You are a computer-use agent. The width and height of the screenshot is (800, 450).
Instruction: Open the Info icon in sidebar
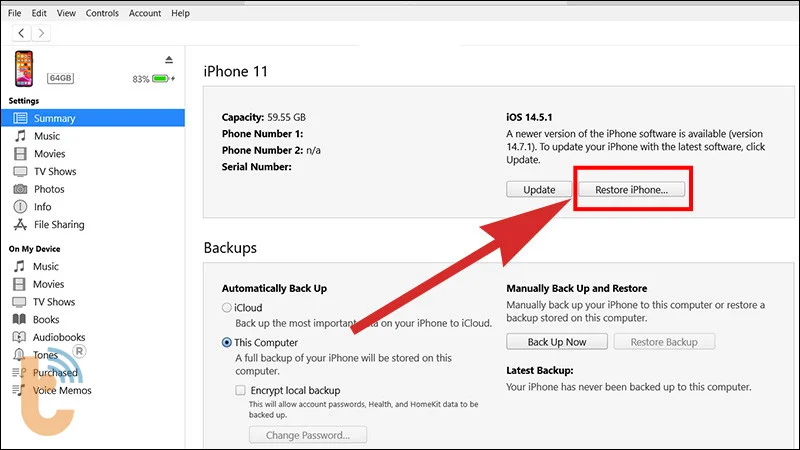point(20,207)
